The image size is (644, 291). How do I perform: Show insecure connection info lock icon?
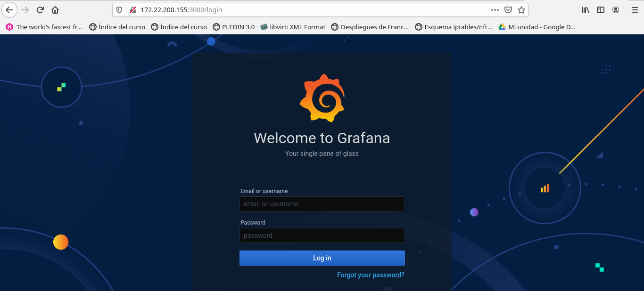[132, 10]
